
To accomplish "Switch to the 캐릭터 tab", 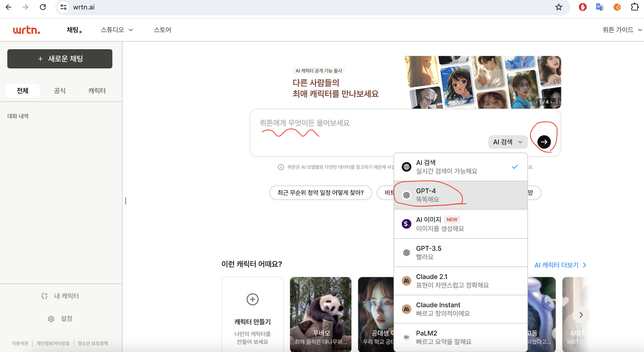I will coord(97,91).
